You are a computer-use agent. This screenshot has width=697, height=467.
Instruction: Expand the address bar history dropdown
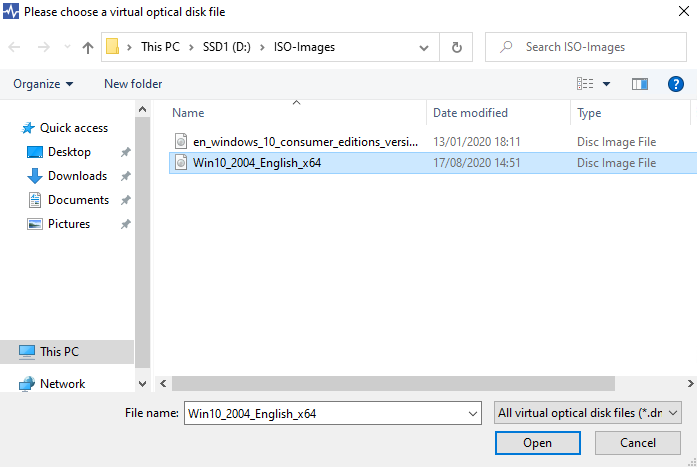click(424, 47)
